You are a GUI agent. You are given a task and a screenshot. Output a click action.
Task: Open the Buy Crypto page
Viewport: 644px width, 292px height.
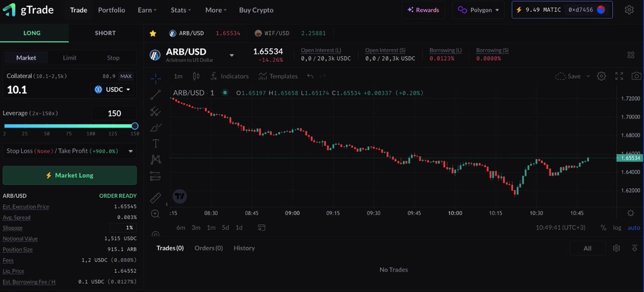click(256, 10)
